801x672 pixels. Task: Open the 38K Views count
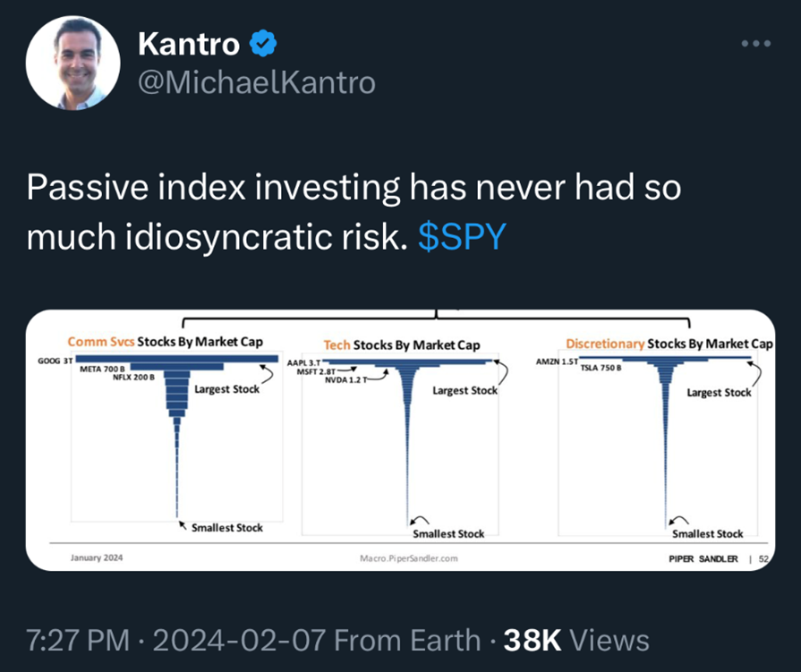click(x=576, y=640)
